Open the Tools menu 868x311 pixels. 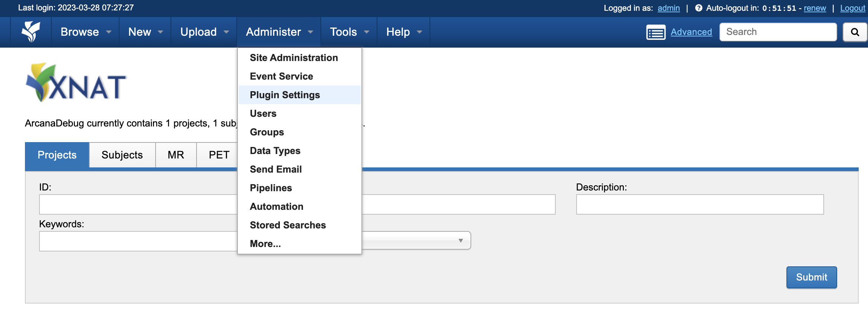(x=349, y=32)
